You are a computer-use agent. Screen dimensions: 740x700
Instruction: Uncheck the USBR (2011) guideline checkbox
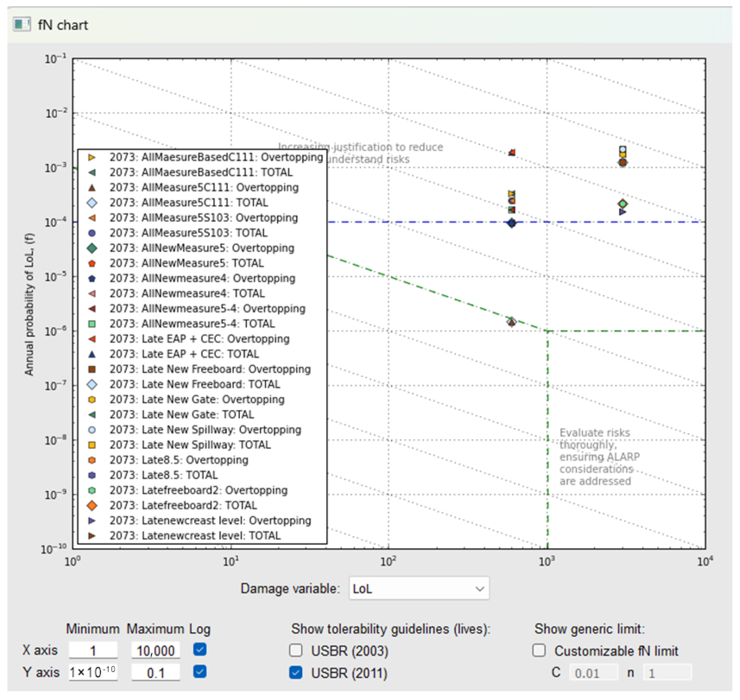(x=296, y=672)
